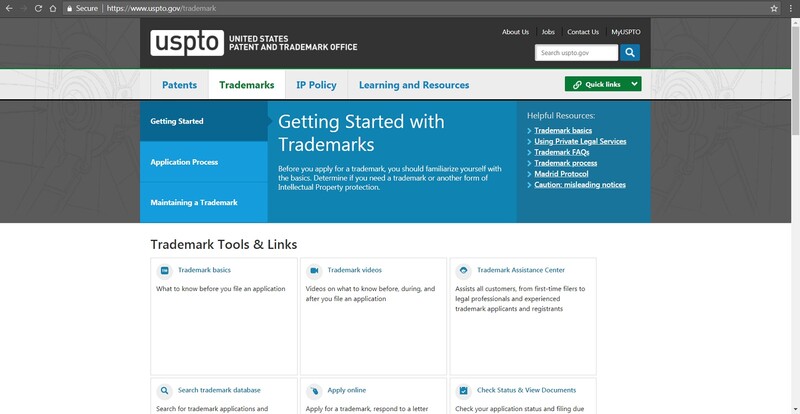The image size is (800, 414).
Task: Click the browser back arrow
Action: coord(9,8)
